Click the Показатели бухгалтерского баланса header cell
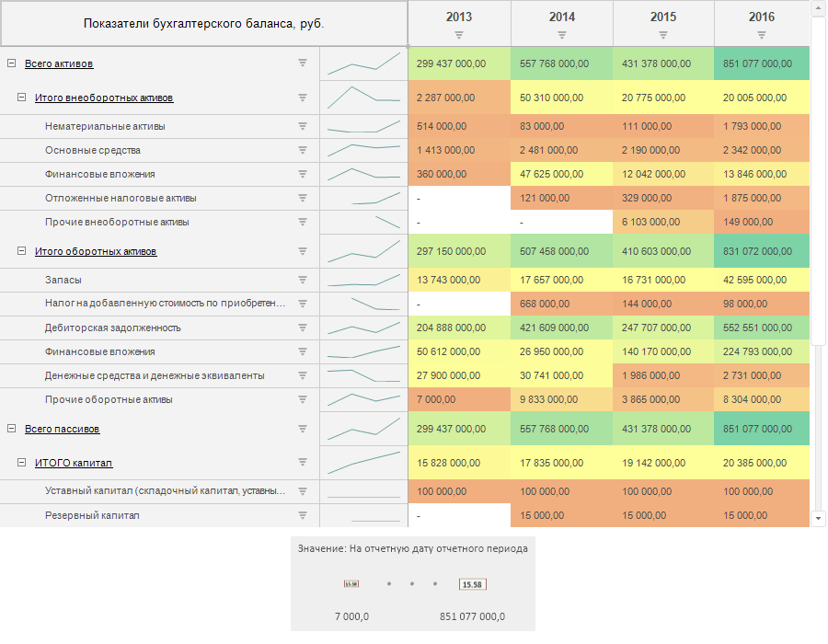Screen dimensions: 828x644 (x=203, y=23)
